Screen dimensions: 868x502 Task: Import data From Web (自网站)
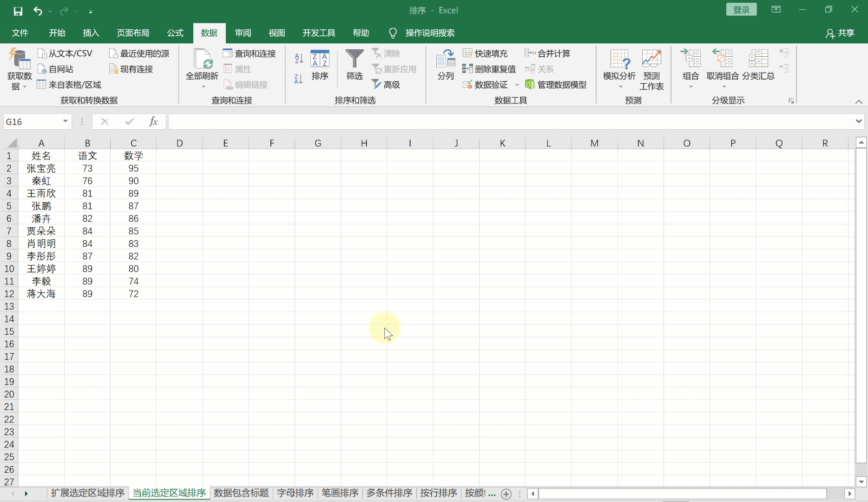tap(55, 69)
